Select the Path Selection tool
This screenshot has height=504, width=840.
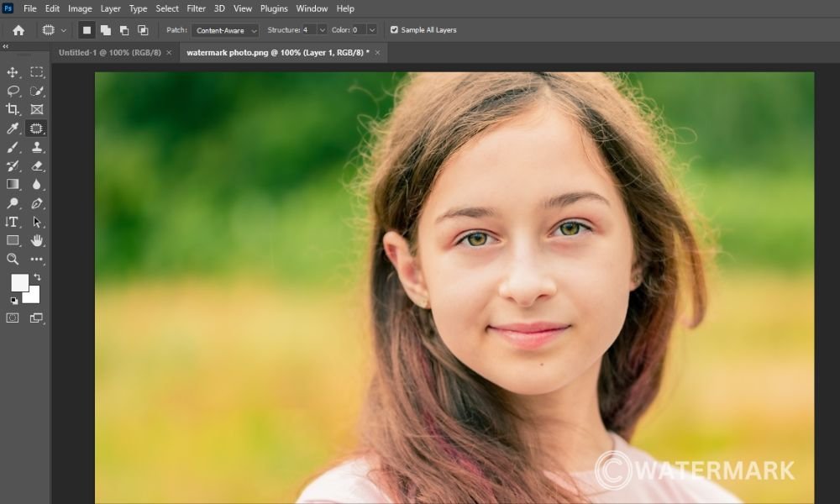(x=36, y=222)
